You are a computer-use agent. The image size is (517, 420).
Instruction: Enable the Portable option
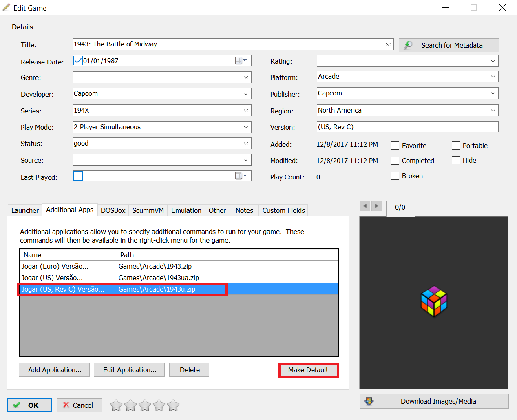coord(456,146)
